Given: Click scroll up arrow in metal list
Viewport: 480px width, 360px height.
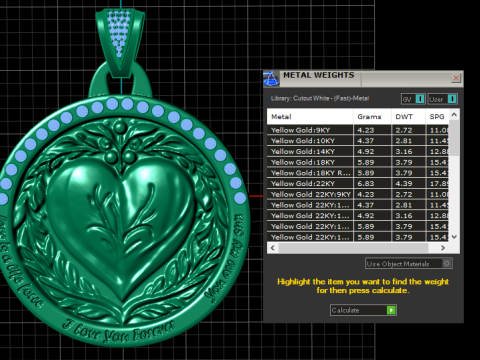Looking at the screenshot, I should pyautogui.click(x=454, y=115).
